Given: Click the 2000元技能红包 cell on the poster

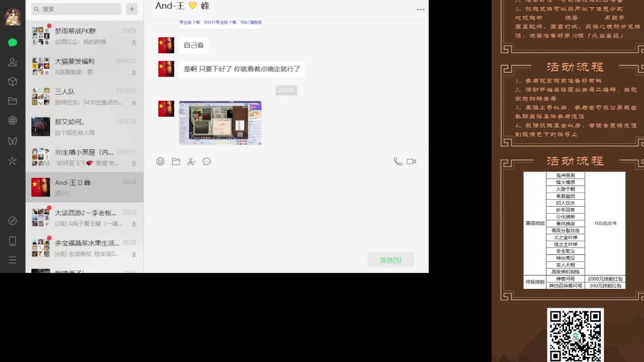Looking at the screenshot, I should click(x=605, y=279).
